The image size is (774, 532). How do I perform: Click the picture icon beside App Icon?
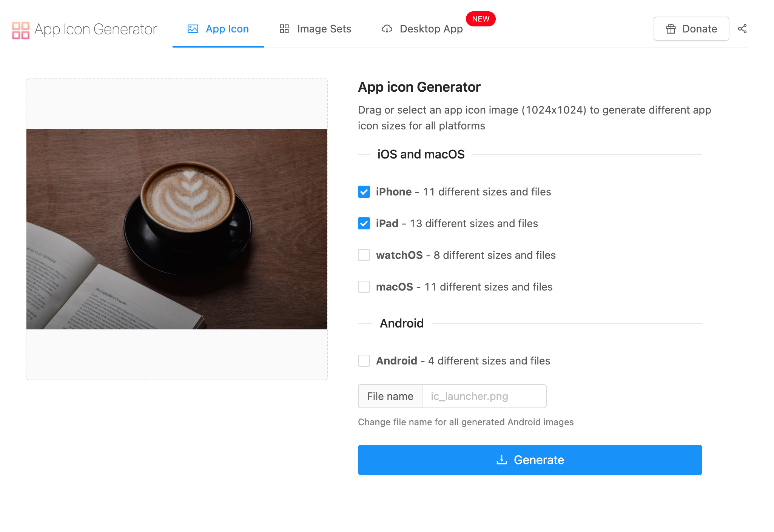click(x=193, y=29)
